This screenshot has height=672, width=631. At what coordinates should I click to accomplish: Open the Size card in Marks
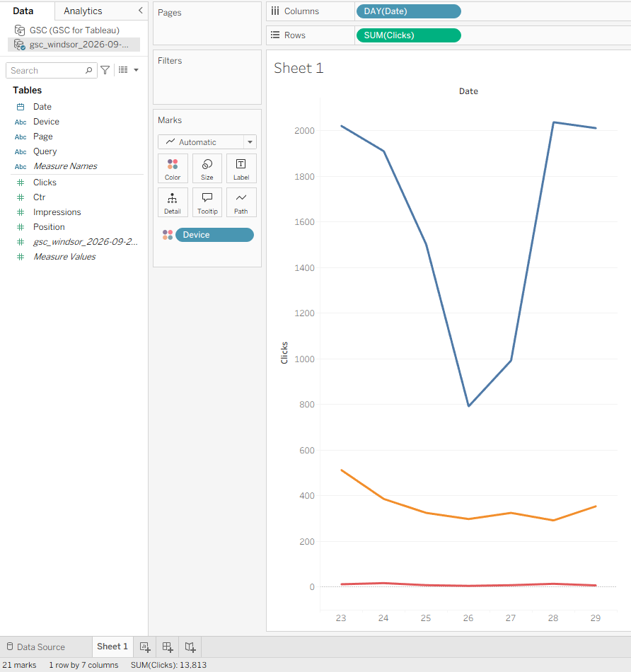207,168
